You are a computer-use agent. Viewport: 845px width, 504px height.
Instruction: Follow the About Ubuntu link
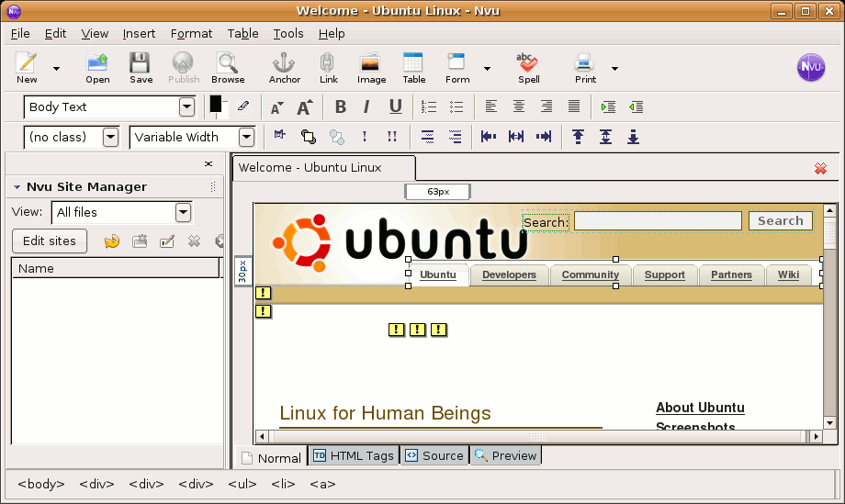700,408
